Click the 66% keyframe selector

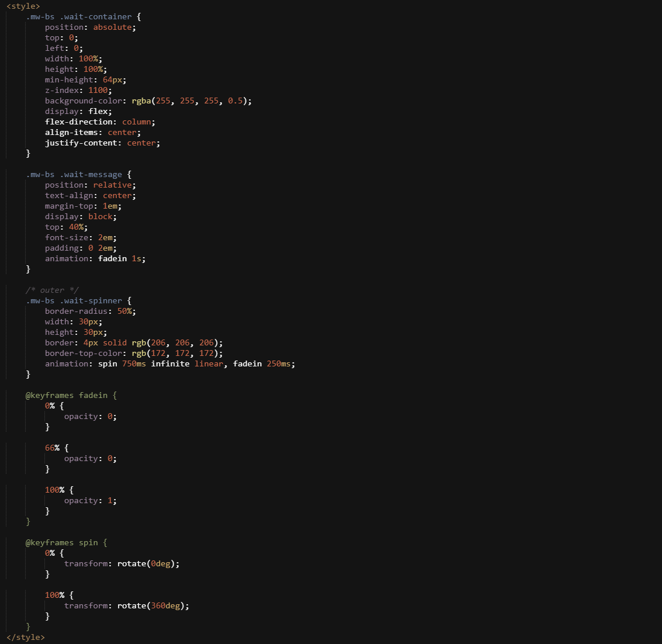click(x=52, y=448)
